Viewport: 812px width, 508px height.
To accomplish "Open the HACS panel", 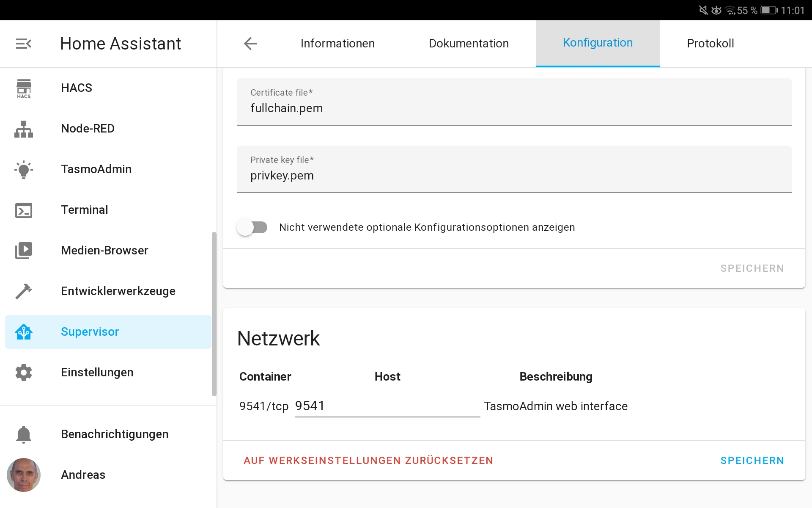I will (x=77, y=88).
